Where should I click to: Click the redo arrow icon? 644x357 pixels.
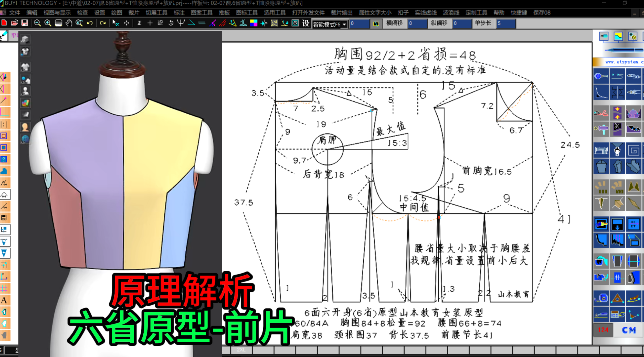pos(103,23)
